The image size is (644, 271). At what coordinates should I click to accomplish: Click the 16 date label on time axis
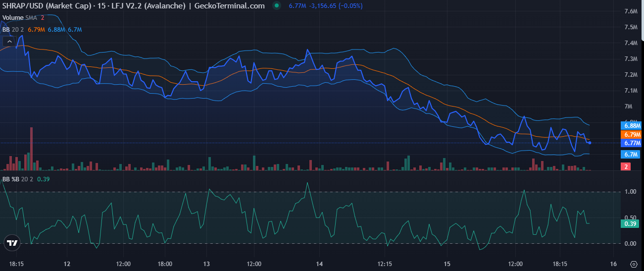tap(614, 264)
